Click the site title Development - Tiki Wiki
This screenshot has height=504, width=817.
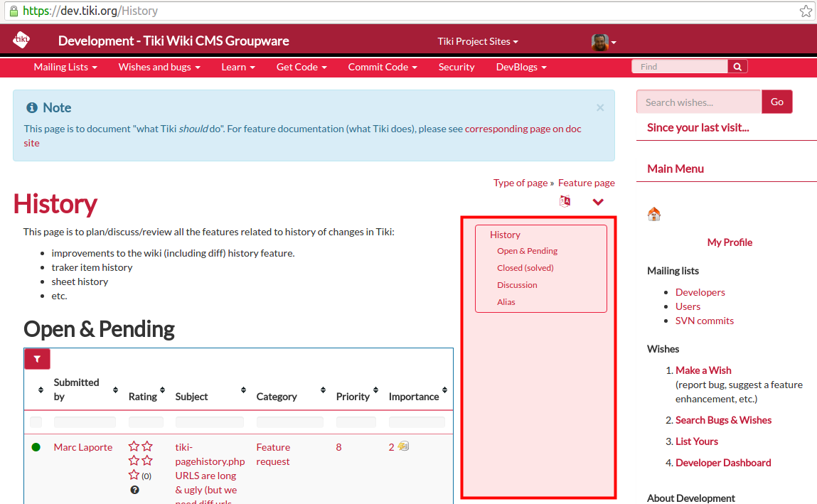point(173,41)
